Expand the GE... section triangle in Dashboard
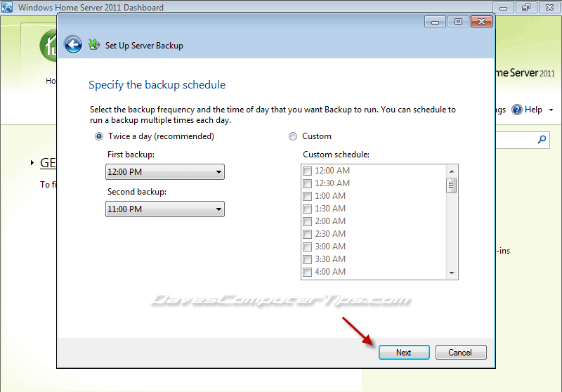562x392 pixels. click(32, 163)
